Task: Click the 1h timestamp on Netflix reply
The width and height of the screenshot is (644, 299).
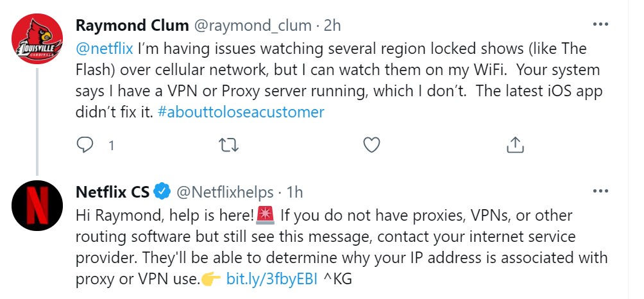Action: click(x=294, y=191)
